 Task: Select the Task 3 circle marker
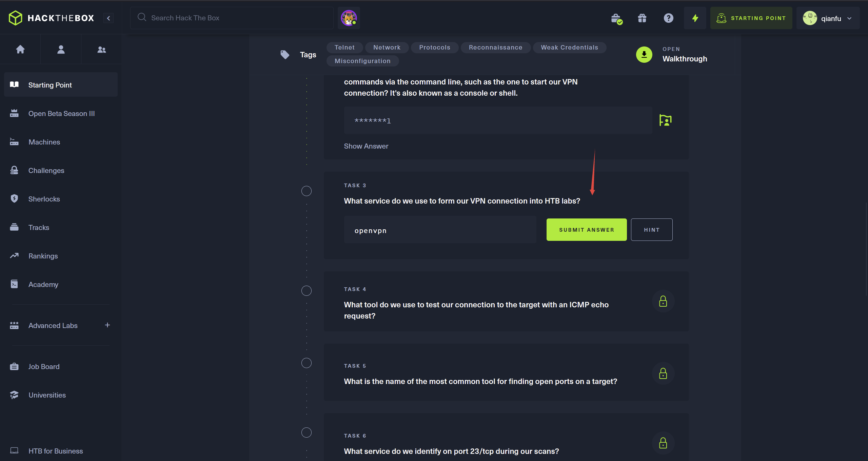(307, 191)
